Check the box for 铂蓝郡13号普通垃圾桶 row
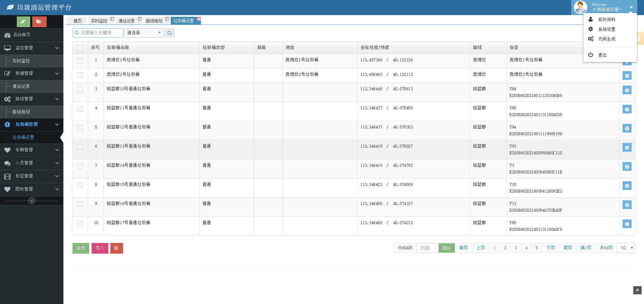Screen dimensions: 644x304 [80, 147]
